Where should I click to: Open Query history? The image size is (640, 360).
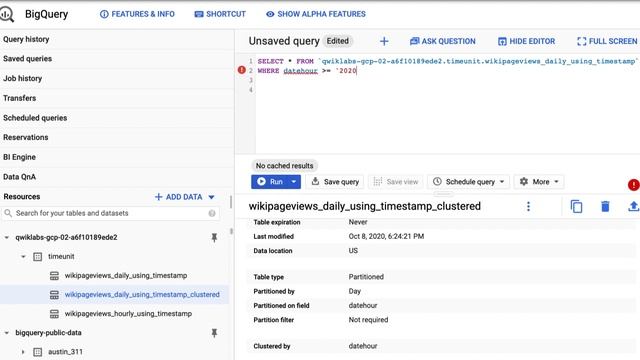pos(26,39)
